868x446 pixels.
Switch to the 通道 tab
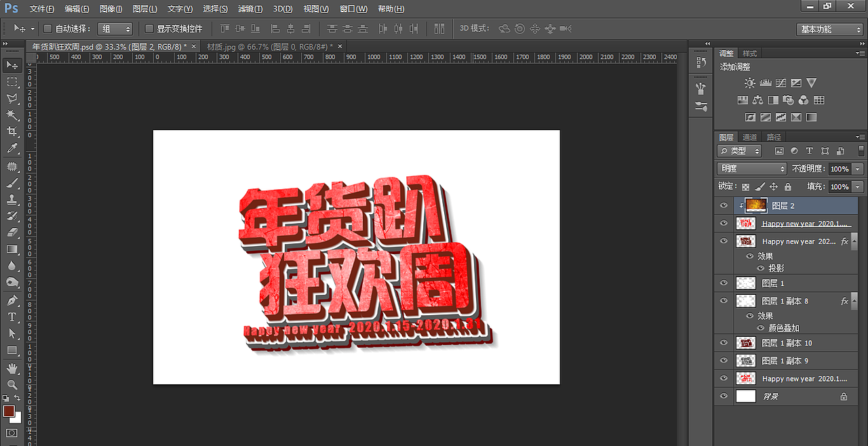[x=750, y=136]
